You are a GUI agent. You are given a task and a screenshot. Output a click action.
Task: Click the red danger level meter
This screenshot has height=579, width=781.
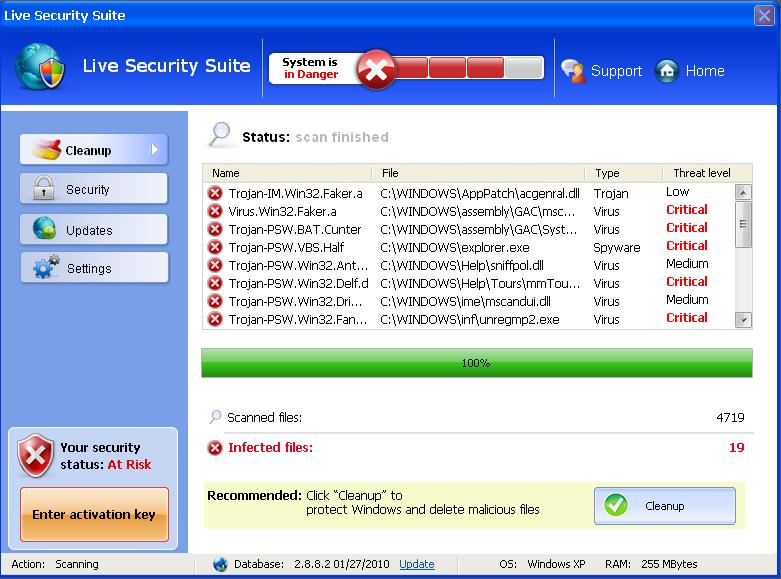point(468,68)
